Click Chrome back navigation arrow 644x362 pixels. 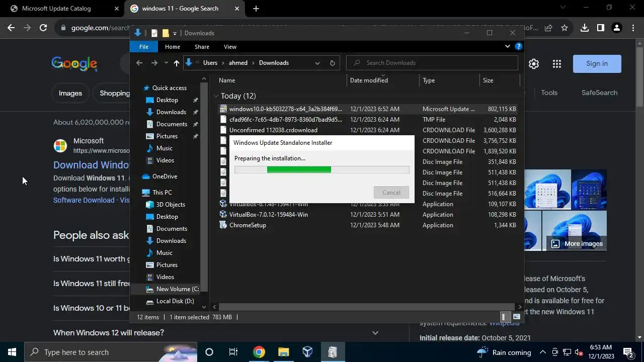click(x=11, y=28)
